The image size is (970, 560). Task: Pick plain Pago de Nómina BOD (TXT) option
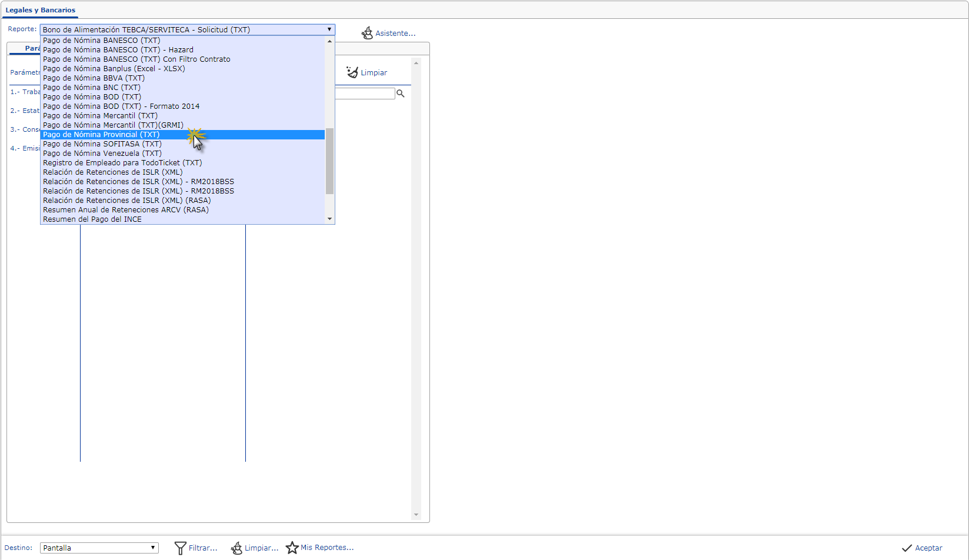click(x=182, y=97)
